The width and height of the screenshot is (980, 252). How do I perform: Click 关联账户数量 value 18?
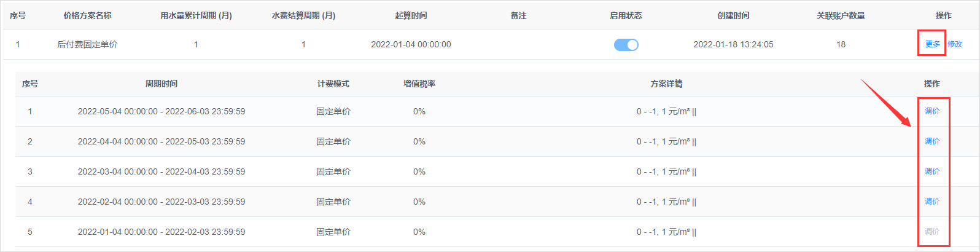click(x=841, y=44)
